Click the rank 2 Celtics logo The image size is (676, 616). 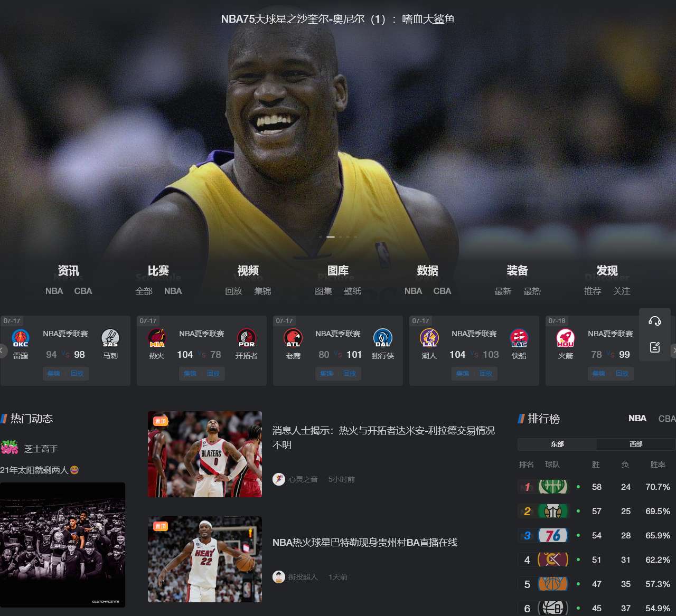(x=553, y=511)
